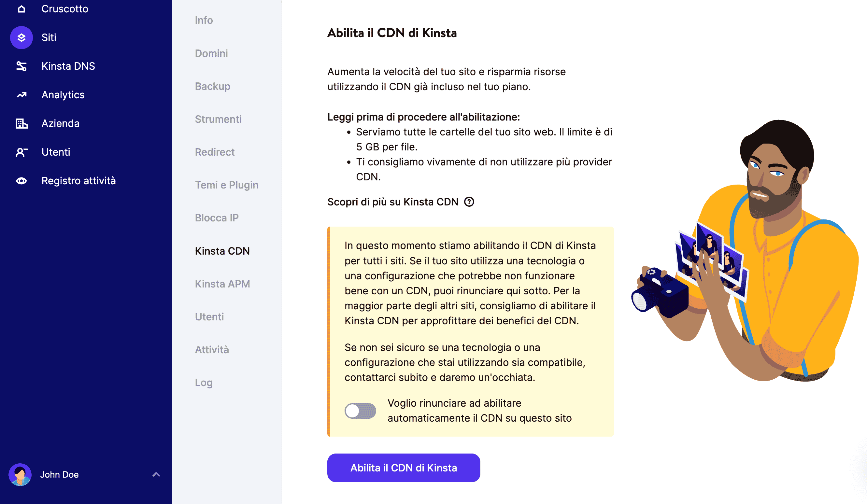
Task: Select the Azienda building icon
Action: point(21,123)
